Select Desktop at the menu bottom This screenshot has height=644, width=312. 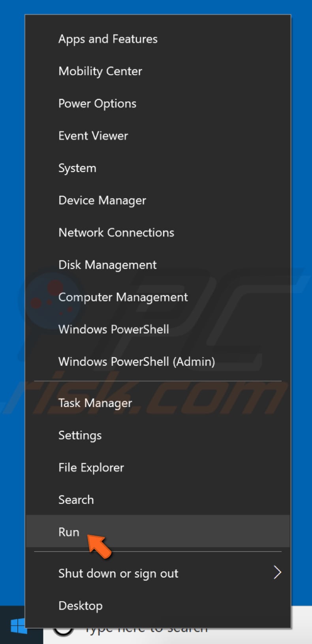pyautogui.click(x=80, y=605)
